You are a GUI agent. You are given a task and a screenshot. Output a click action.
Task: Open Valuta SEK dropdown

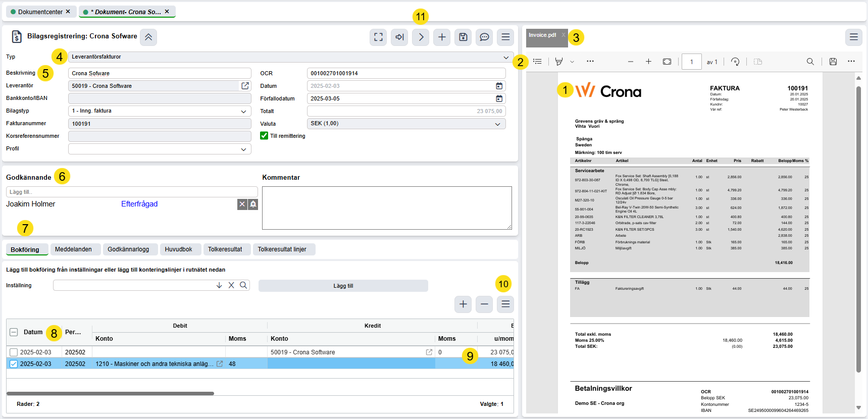(x=406, y=124)
